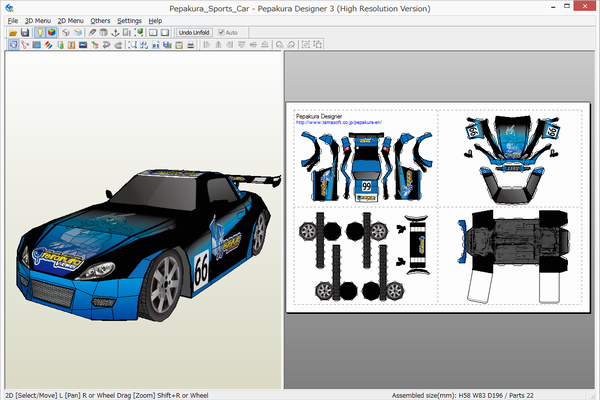
Task: Click the light-blue open box icon
Action: coord(78,33)
